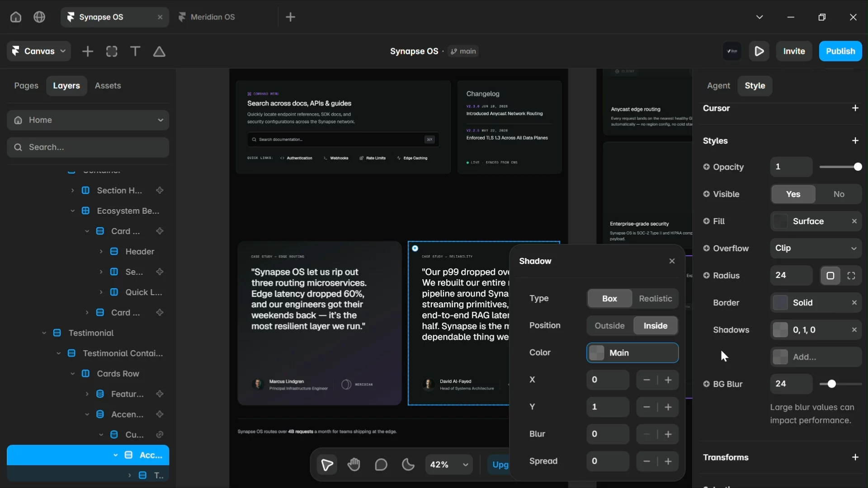Decrease the shadow X value
The width and height of the screenshot is (868, 488).
(647, 380)
